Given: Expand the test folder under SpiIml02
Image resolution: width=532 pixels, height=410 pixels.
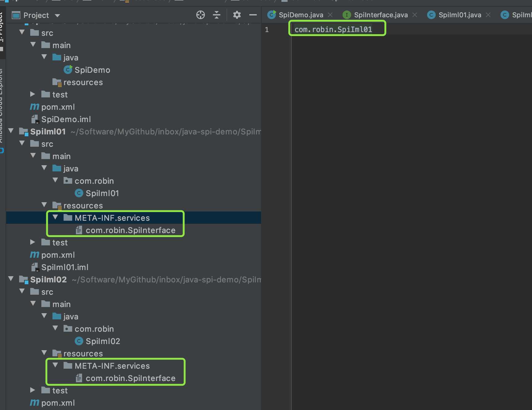Looking at the screenshot, I should tap(33, 390).
